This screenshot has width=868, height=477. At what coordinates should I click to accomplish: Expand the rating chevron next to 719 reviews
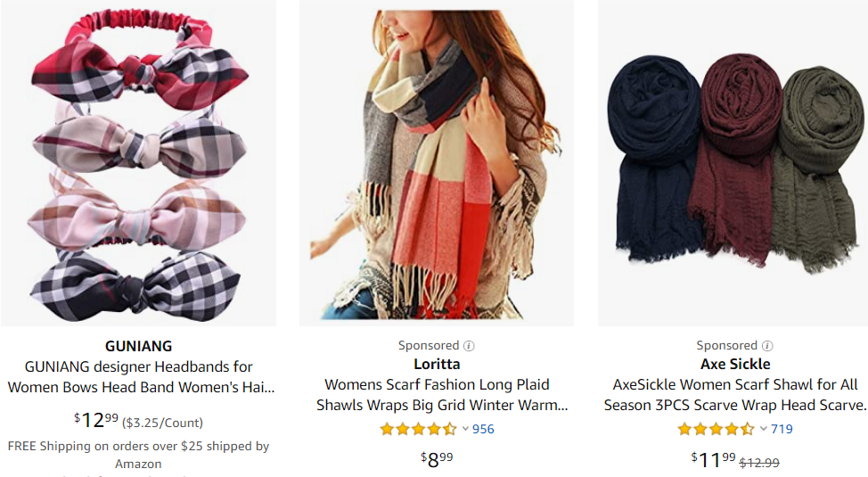coord(763,429)
